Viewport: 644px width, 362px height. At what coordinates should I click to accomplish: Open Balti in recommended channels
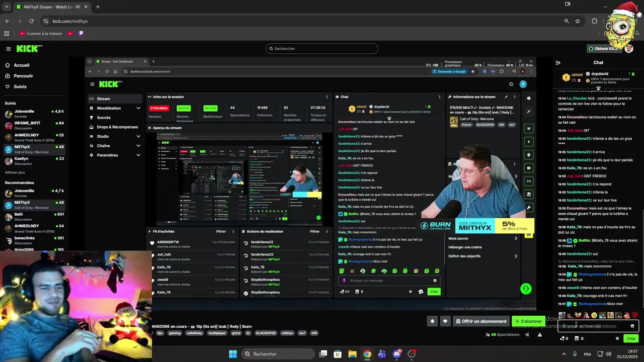(x=34, y=217)
